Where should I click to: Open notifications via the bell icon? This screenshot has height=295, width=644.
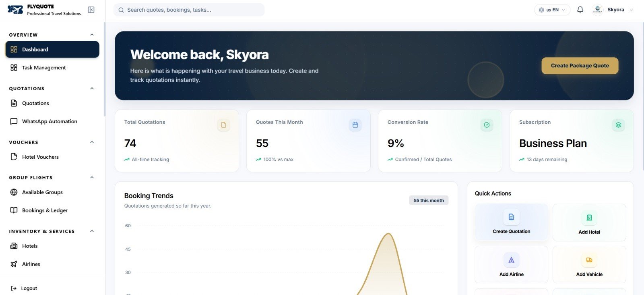coord(580,10)
